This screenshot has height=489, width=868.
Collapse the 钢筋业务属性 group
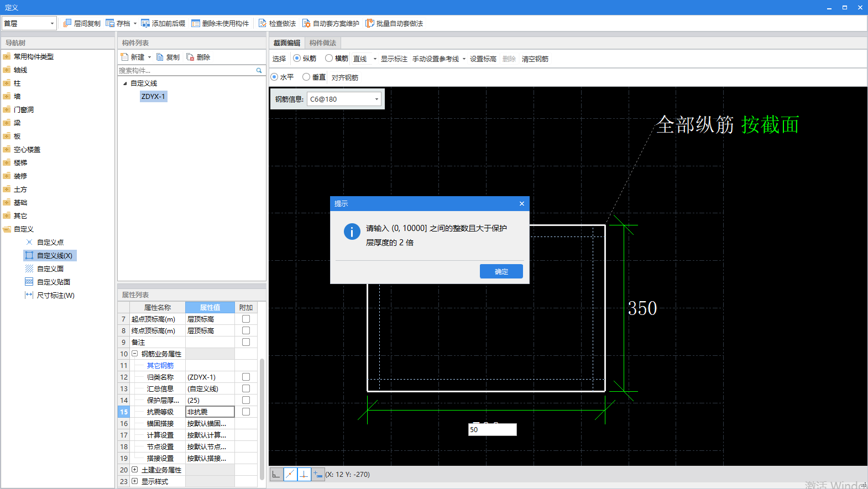134,354
